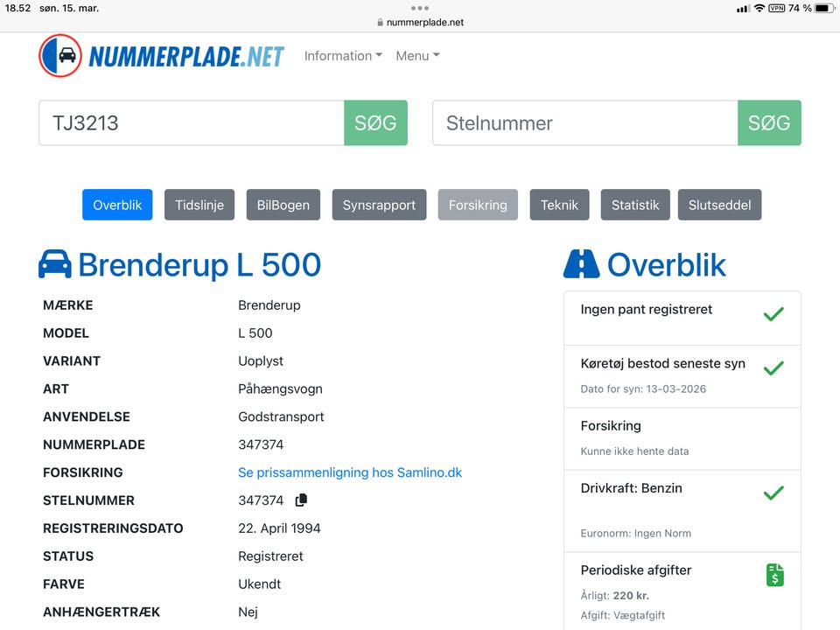The height and width of the screenshot is (630, 840).
Task: Click the Registreret status value
Action: click(270, 556)
